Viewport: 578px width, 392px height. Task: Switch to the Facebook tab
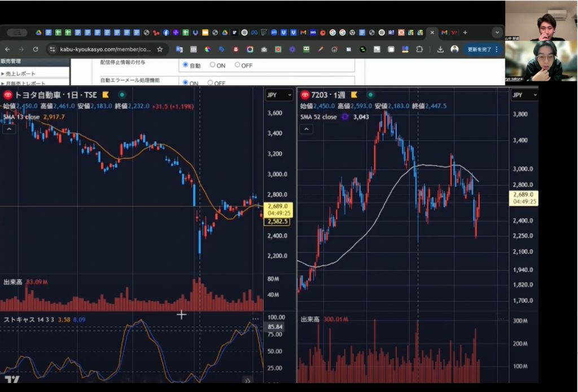tap(166, 32)
